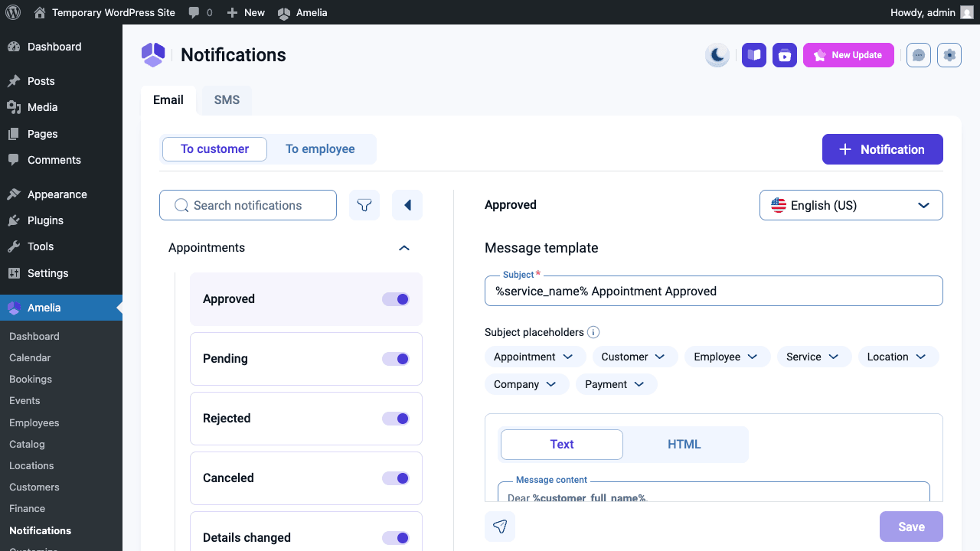Open the documentation book icon
Screen dimensions: 980x551
pyautogui.click(x=754, y=55)
